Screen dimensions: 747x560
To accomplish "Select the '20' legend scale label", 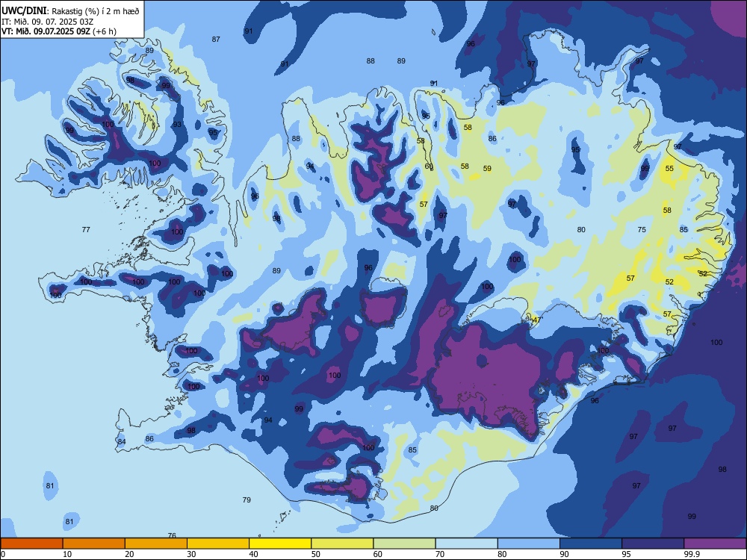I will coord(129,554).
